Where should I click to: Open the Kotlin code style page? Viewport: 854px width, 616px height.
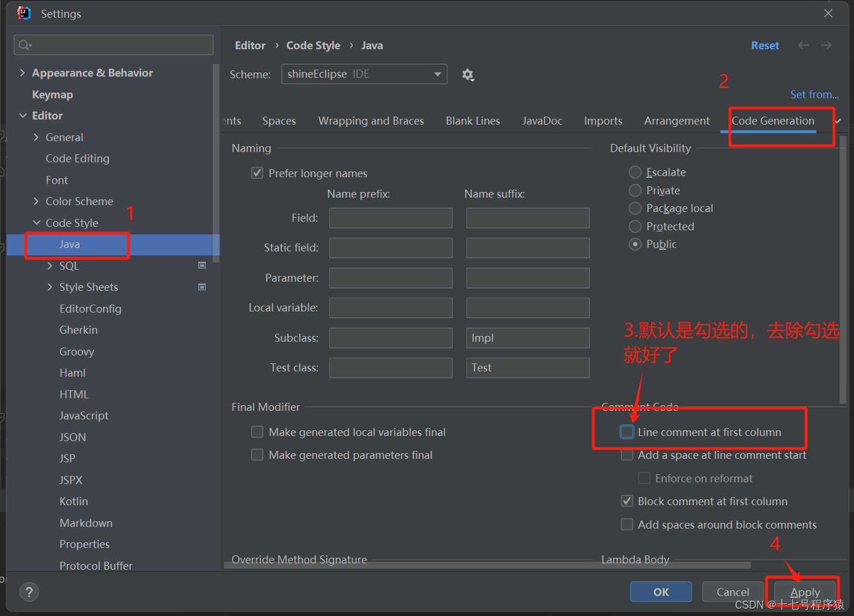74,501
